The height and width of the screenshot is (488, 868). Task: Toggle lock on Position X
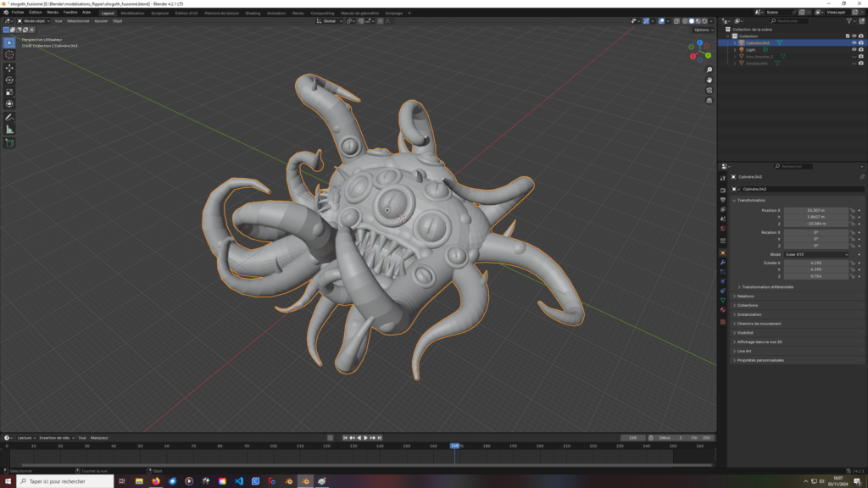point(853,210)
